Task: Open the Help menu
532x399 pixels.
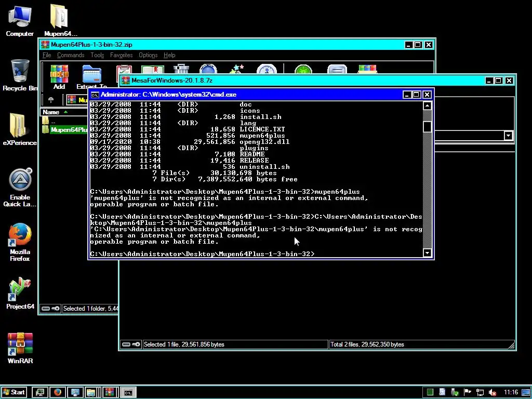Action: [169, 55]
